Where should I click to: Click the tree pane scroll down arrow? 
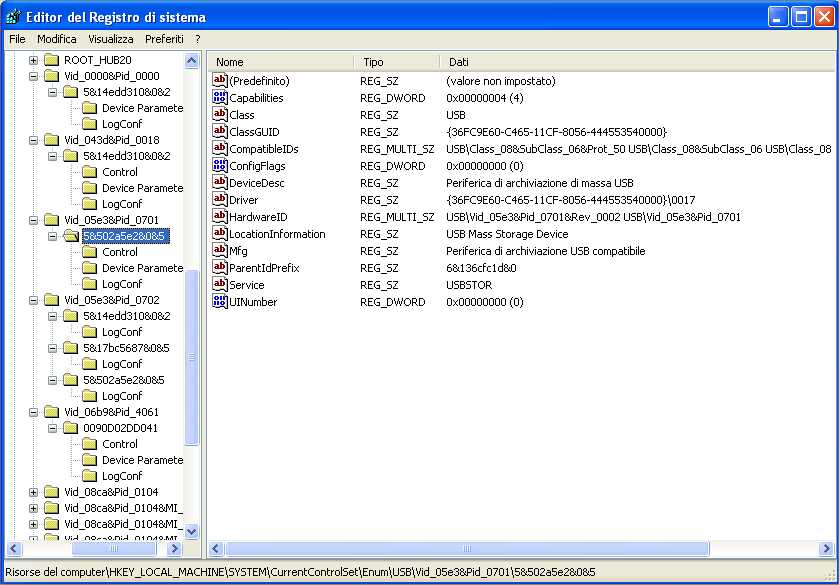192,532
